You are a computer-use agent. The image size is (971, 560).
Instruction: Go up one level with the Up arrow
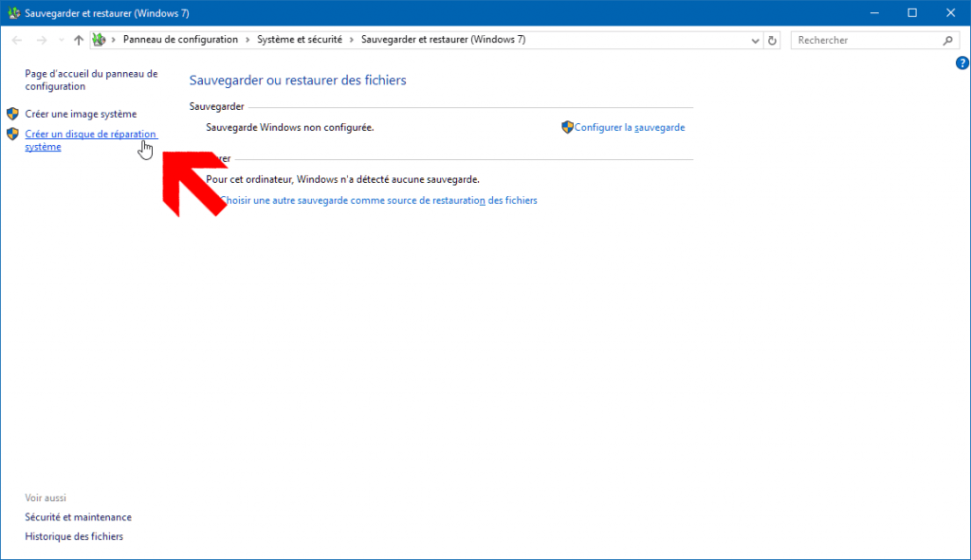pos(79,40)
